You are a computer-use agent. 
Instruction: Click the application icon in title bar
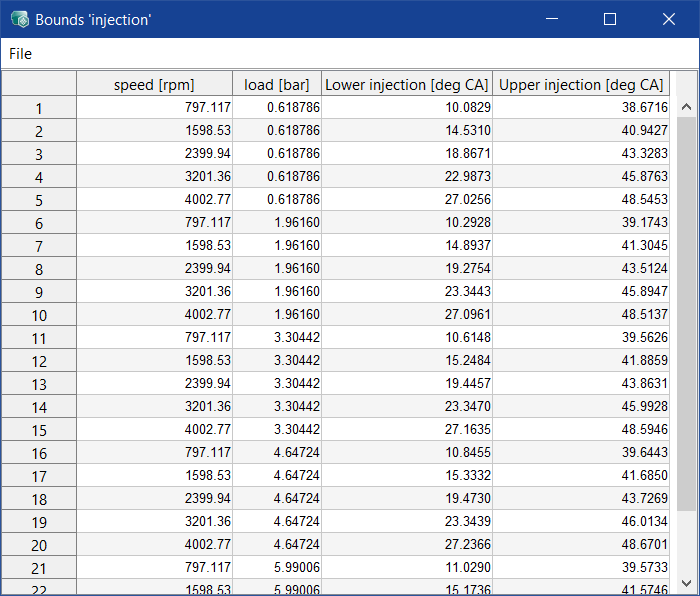(19, 19)
